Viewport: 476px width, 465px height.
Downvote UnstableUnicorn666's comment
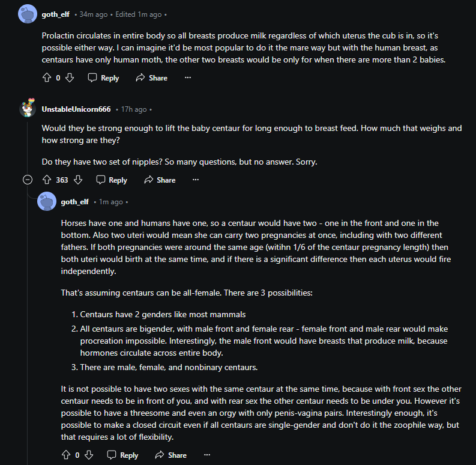coord(77,180)
